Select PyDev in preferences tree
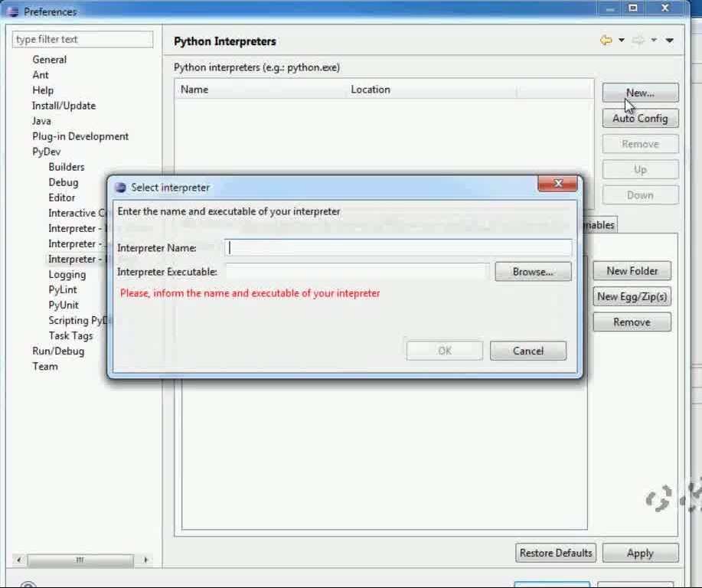The image size is (702, 588). [46, 152]
